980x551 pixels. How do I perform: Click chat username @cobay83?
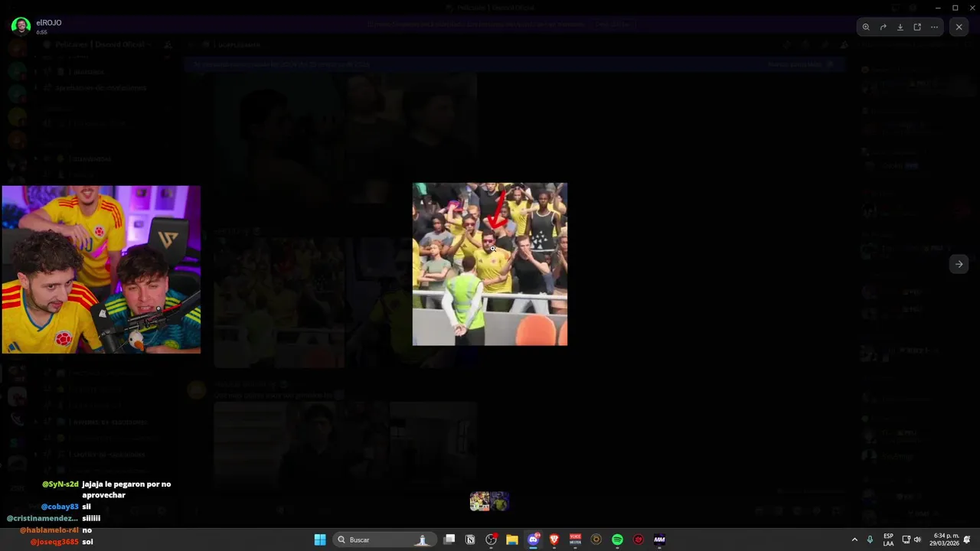[x=60, y=507]
